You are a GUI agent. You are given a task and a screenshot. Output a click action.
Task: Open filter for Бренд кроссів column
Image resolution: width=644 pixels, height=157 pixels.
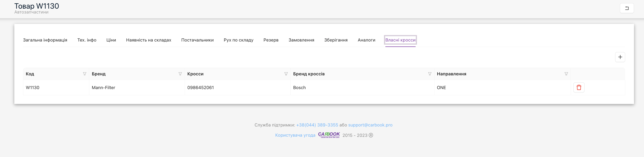[x=430, y=74]
